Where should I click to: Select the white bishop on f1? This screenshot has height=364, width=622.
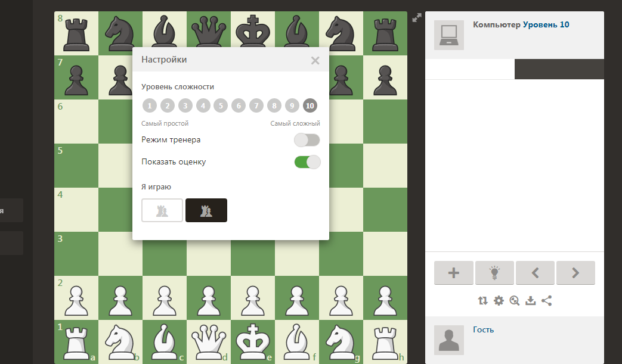click(x=297, y=342)
